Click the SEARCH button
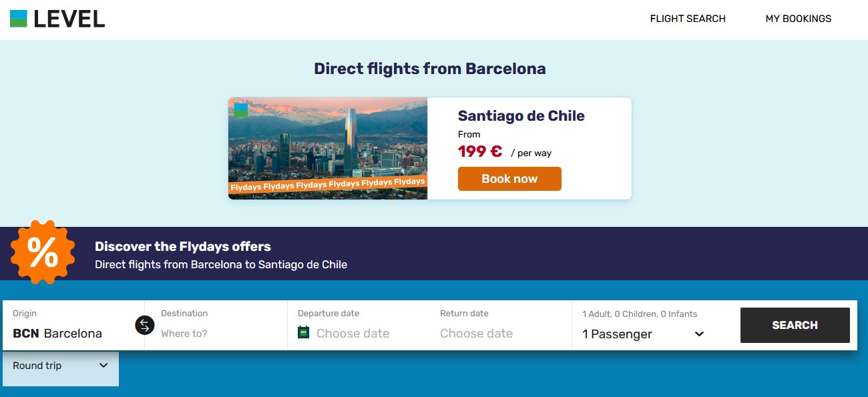The height and width of the screenshot is (397, 868). (x=795, y=325)
